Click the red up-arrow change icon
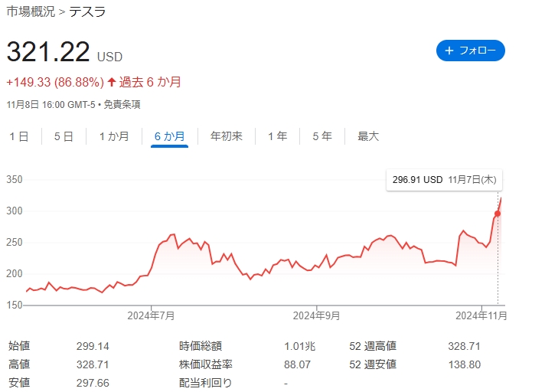545x392 pixels. pyautogui.click(x=112, y=83)
